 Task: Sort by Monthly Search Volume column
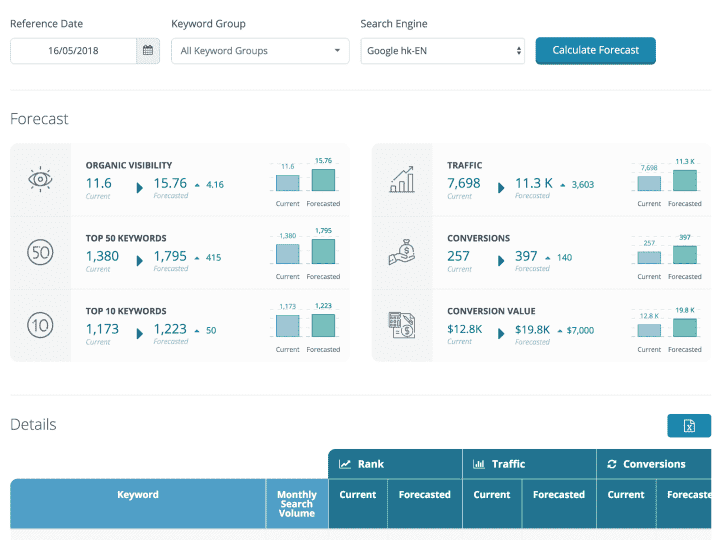[x=296, y=504]
